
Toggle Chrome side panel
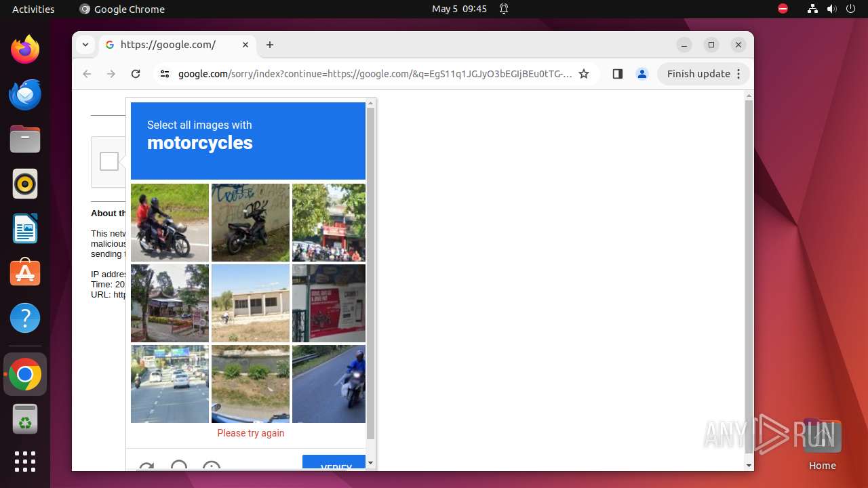[617, 74]
